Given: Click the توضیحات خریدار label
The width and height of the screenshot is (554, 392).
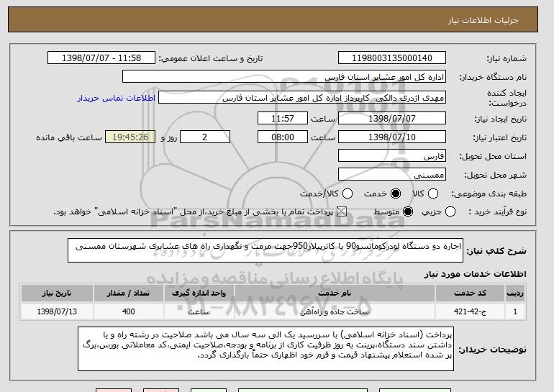Looking at the screenshot, I should coord(492,350).
